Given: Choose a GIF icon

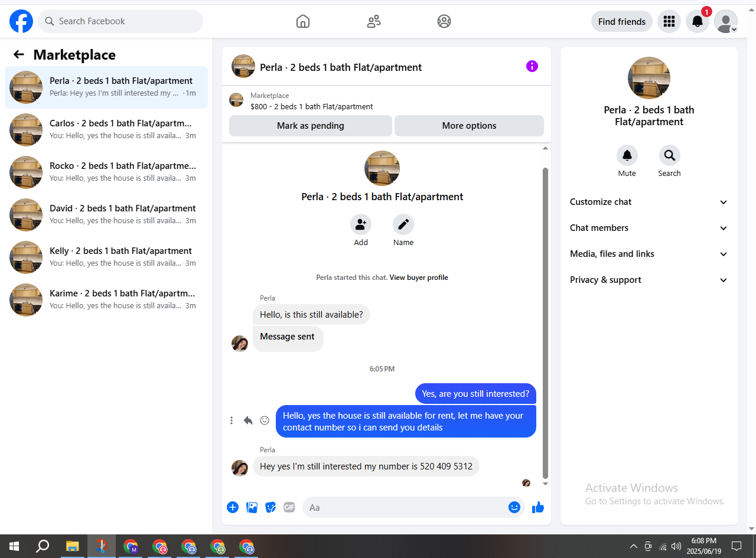Looking at the screenshot, I should pyautogui.click(x=289, y=507).
